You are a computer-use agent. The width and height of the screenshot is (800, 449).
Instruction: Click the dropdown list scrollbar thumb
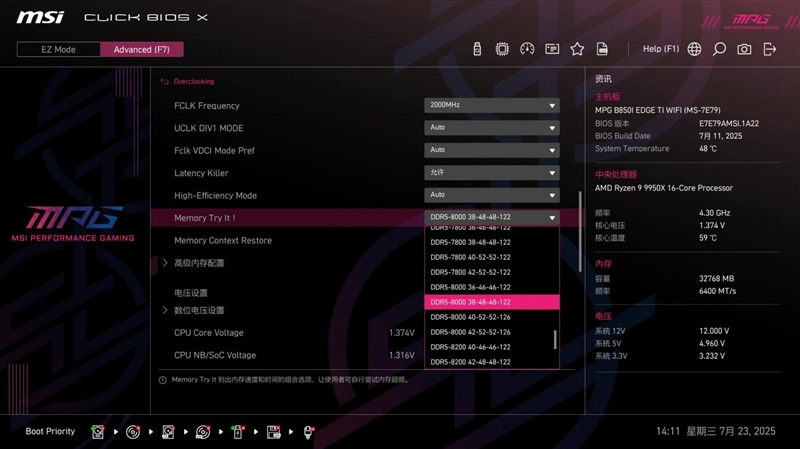(x=555, y=340)
